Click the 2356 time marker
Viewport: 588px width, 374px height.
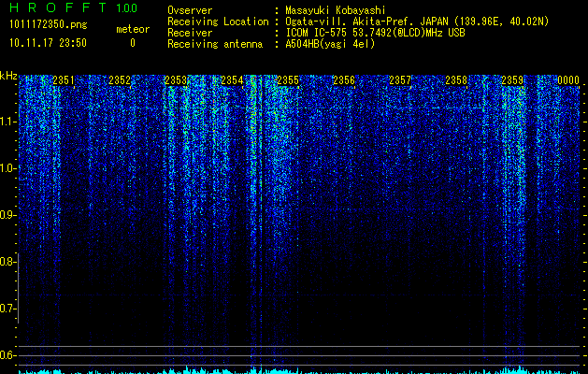[344, 80]
